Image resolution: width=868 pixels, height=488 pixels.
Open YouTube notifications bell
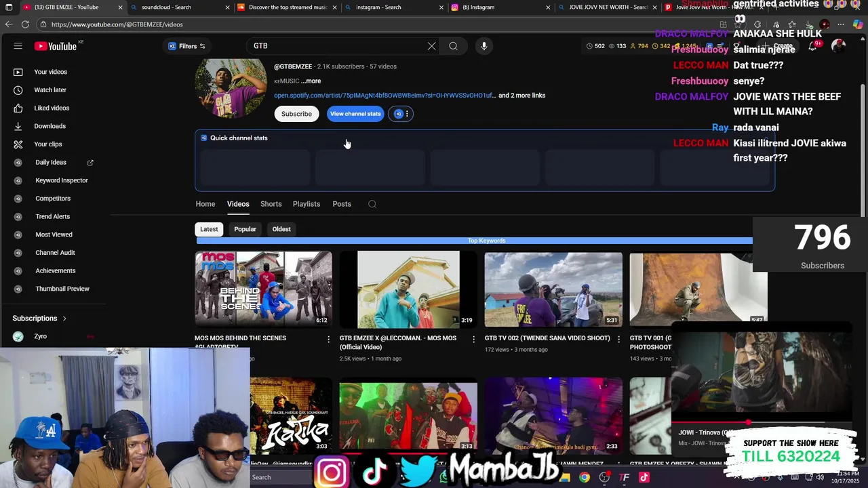pos(812,46)
